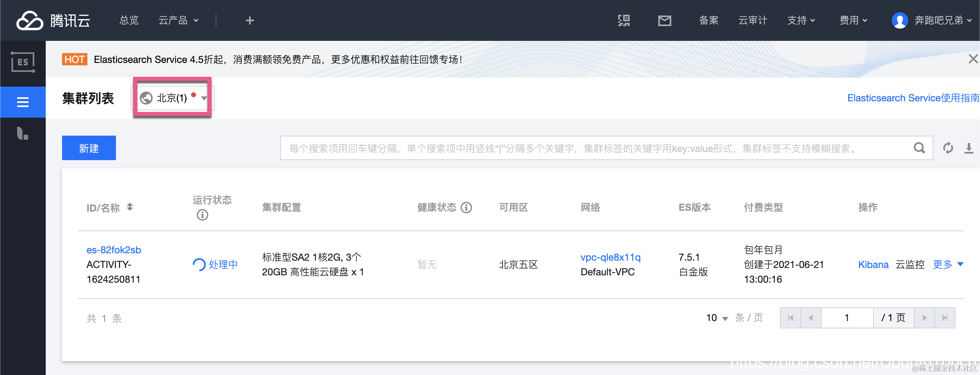Click the ES版本 column header
This screenshot has width=980, height=375.
click(695, 208)
